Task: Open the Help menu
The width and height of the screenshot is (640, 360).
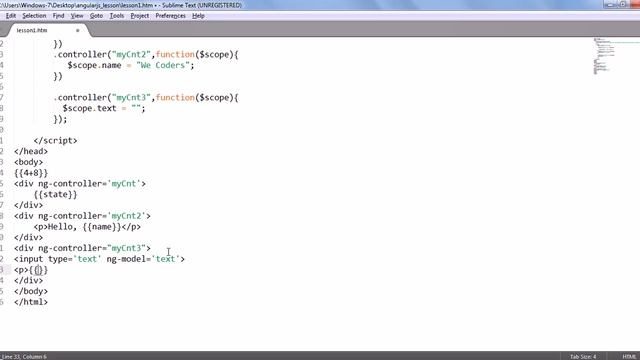Action: (198, 16)
